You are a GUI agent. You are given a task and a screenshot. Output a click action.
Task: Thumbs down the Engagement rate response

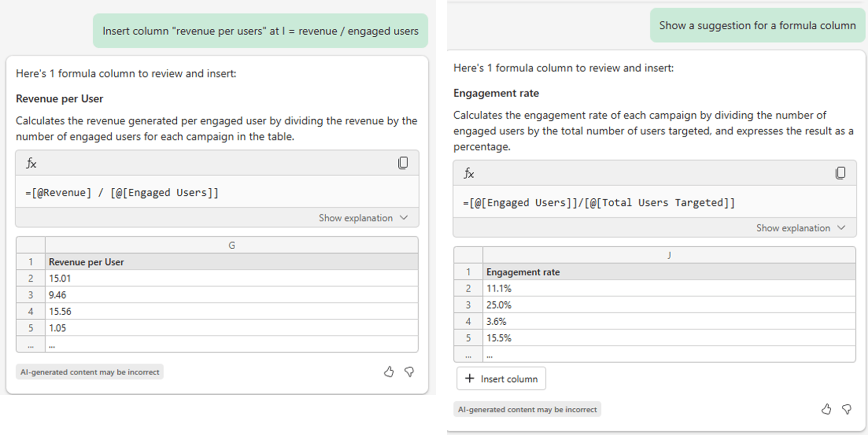847,409
